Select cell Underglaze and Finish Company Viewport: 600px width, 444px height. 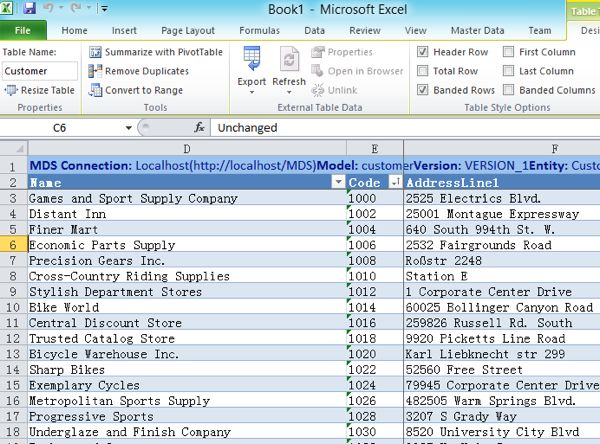tap(187, 432)
